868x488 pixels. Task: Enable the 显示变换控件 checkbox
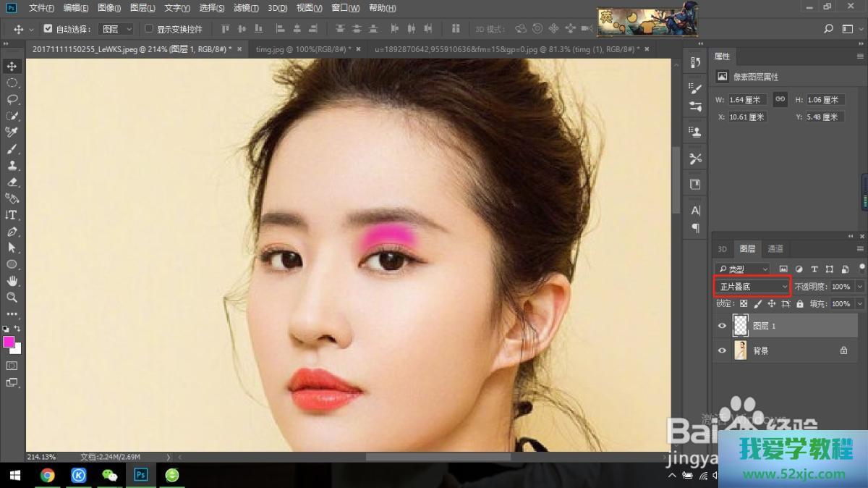[x=149, y=29]
